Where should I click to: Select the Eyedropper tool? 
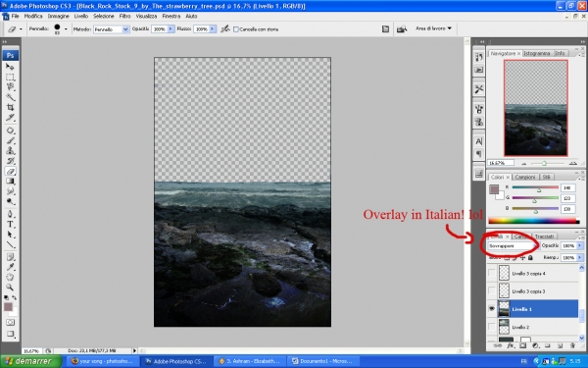[x=10, y=267]
